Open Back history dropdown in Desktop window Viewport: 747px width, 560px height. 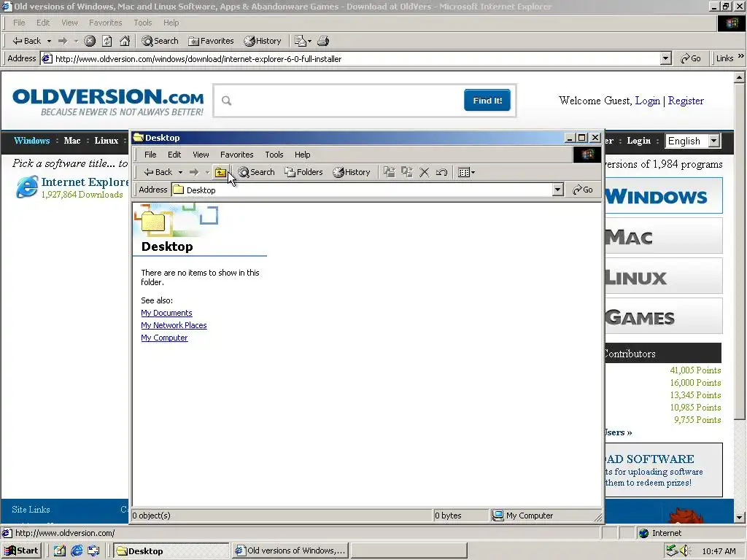point(180,172)
